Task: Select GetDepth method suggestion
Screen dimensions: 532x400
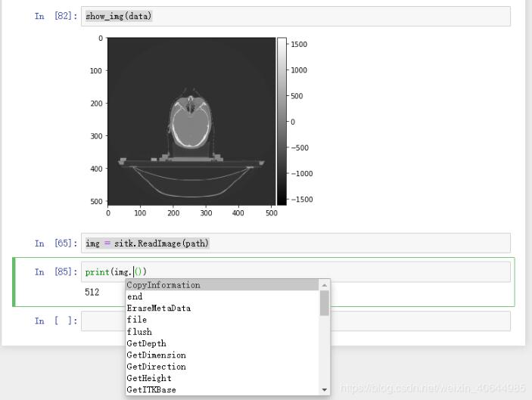Action: pos(222,343)
